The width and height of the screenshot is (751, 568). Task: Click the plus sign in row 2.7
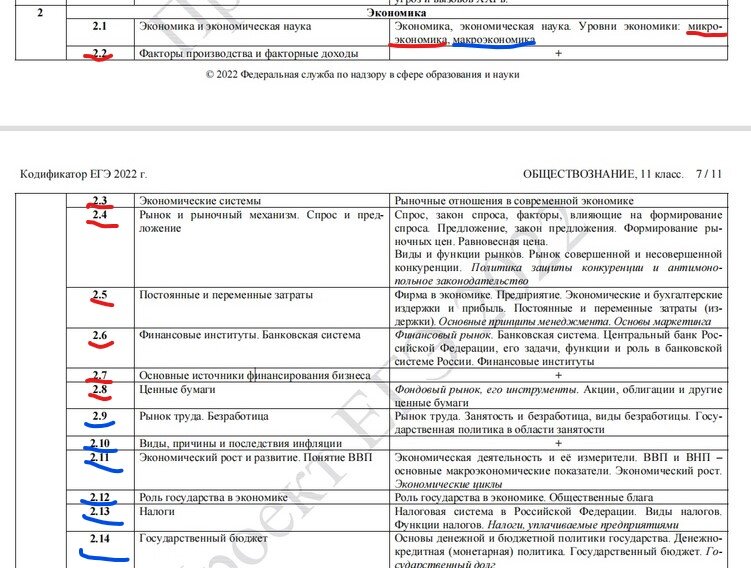coord(558,375)
